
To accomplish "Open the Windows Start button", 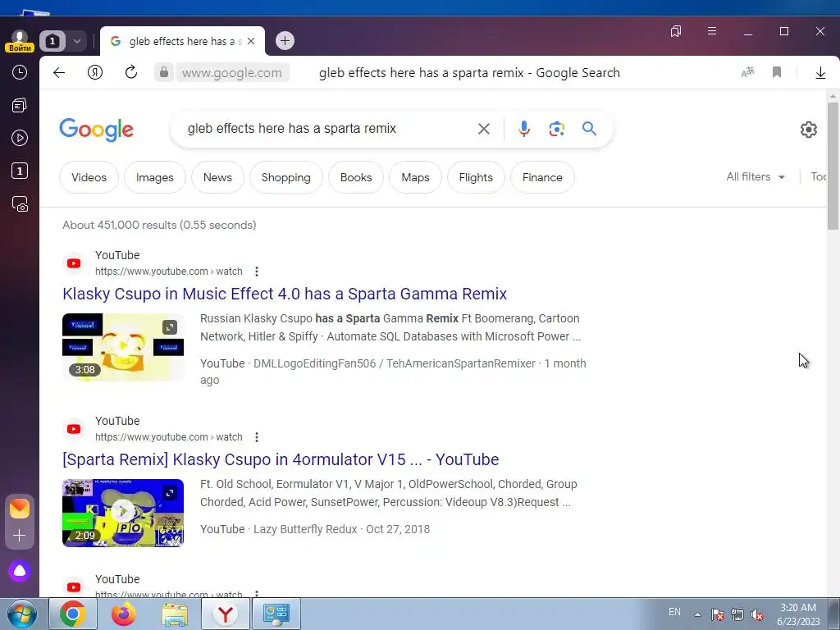I will point(21,614).
